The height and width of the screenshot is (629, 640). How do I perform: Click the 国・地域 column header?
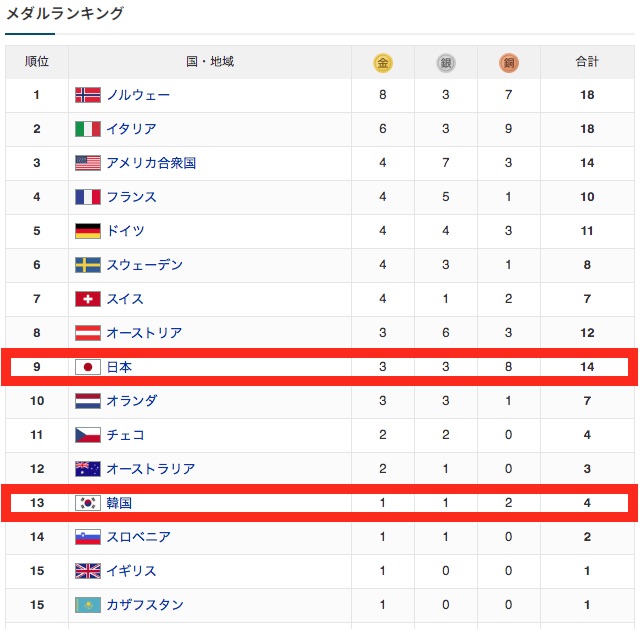209,62
